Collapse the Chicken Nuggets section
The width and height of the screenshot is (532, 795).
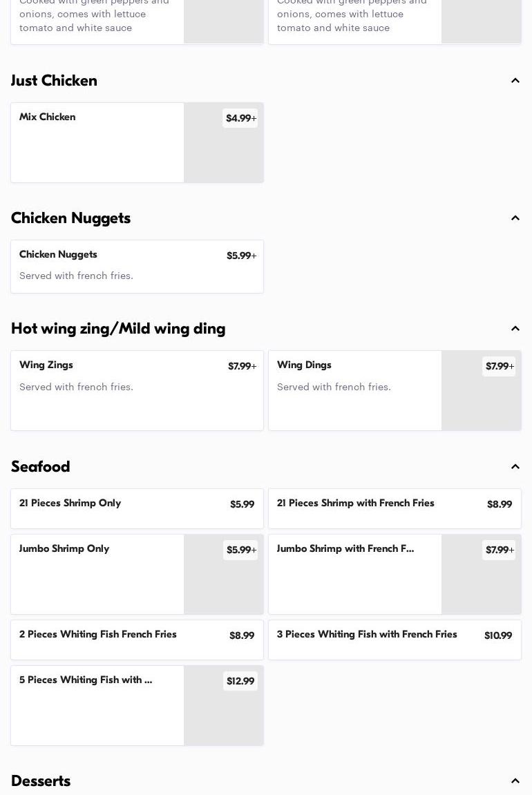[x=515, y=218]
